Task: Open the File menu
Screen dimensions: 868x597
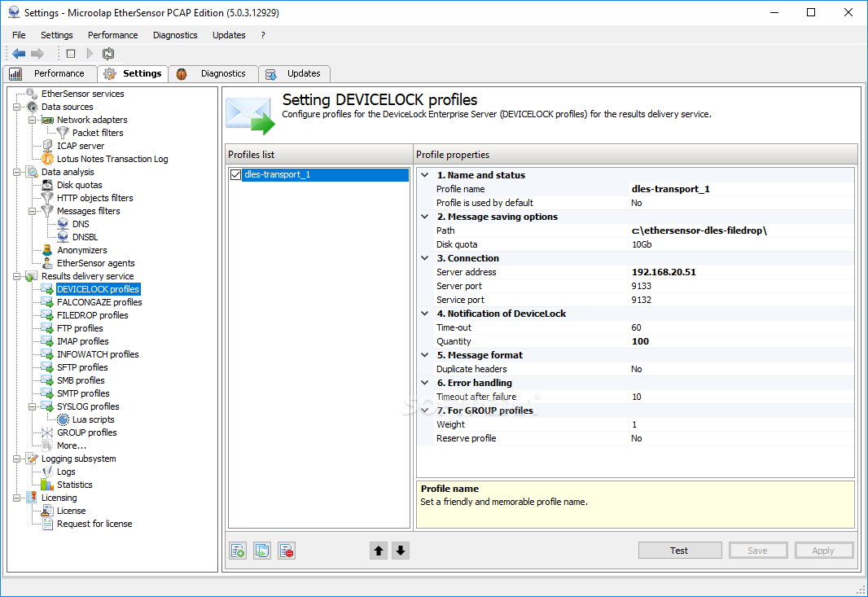Action: [19, 35]
